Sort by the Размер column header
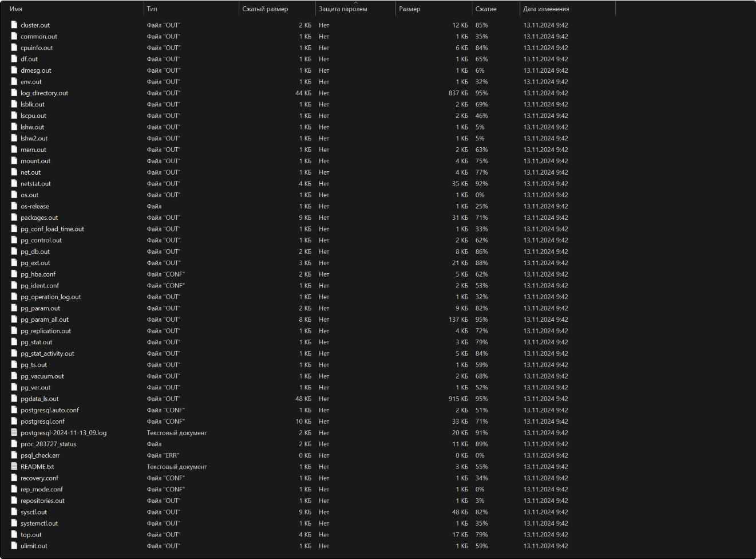 pyautogui.click(x=410, y=9)
